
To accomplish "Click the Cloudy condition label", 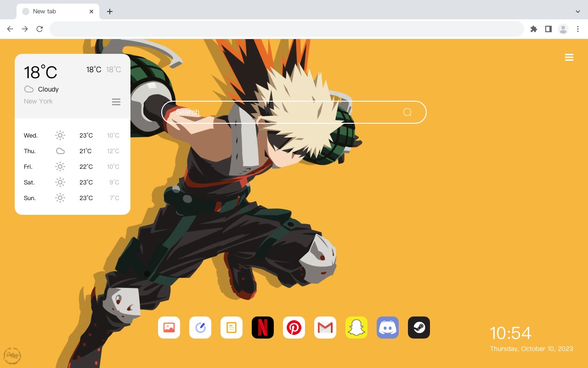I will point(48,89).
